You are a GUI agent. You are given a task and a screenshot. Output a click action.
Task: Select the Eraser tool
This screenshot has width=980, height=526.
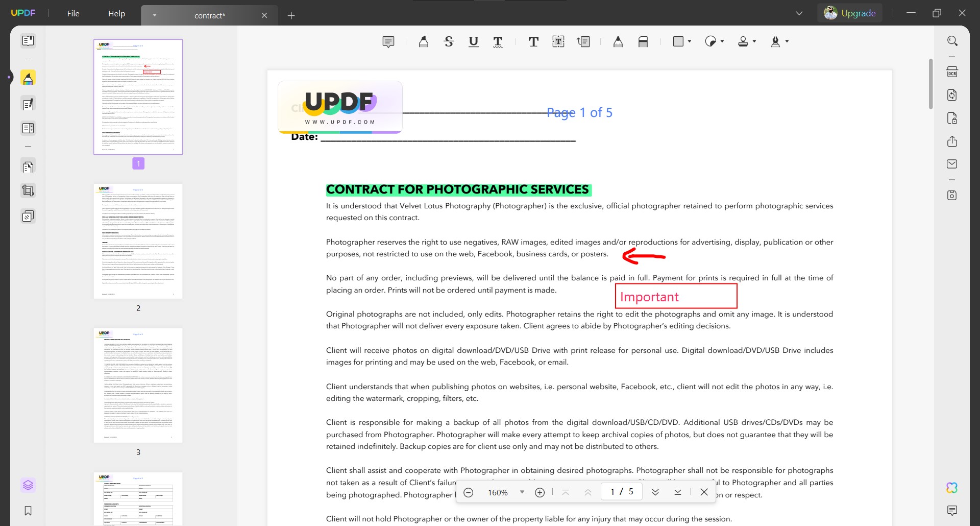[x=643, y=41]
